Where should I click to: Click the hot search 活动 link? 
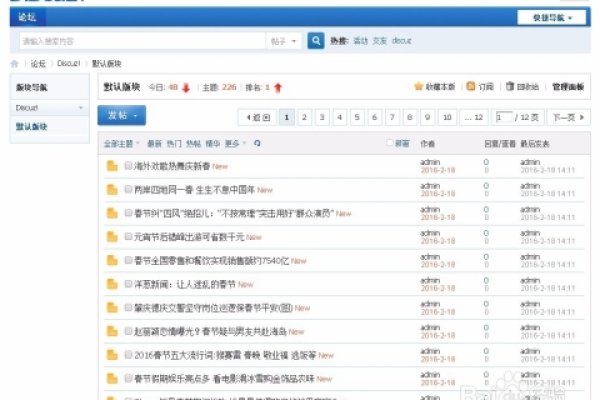pyautogui.click(x=360, y=41)
